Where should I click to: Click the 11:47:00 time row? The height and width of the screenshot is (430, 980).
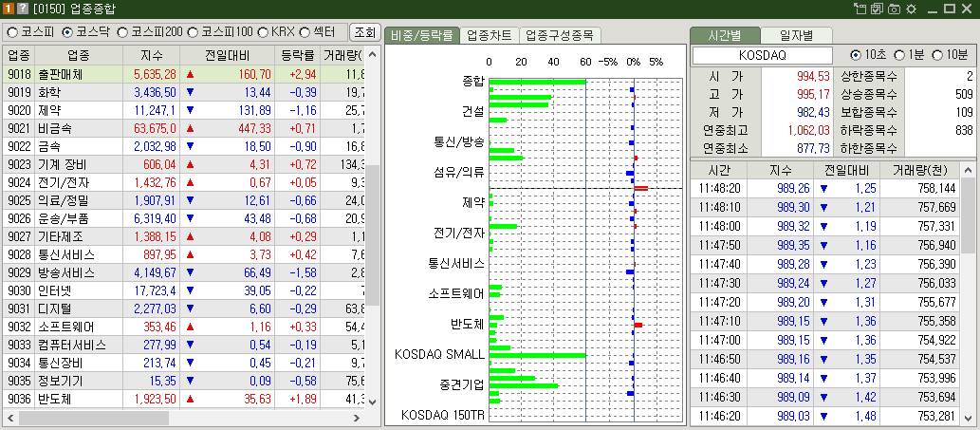pos(825,340)
